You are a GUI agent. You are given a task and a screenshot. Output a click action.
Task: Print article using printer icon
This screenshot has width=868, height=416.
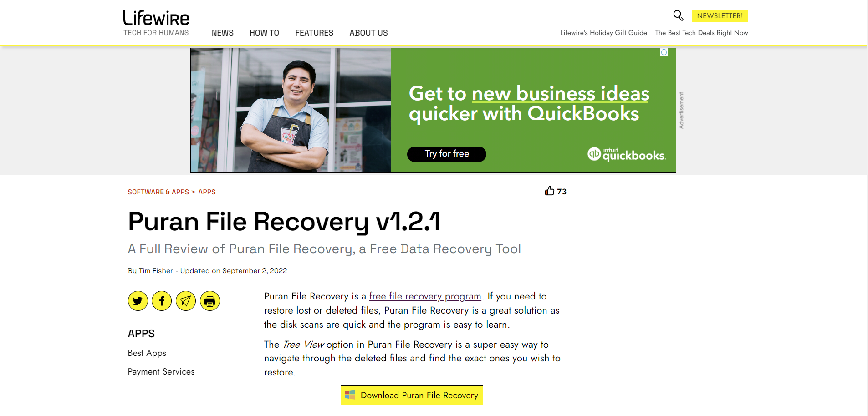point(210,301)
